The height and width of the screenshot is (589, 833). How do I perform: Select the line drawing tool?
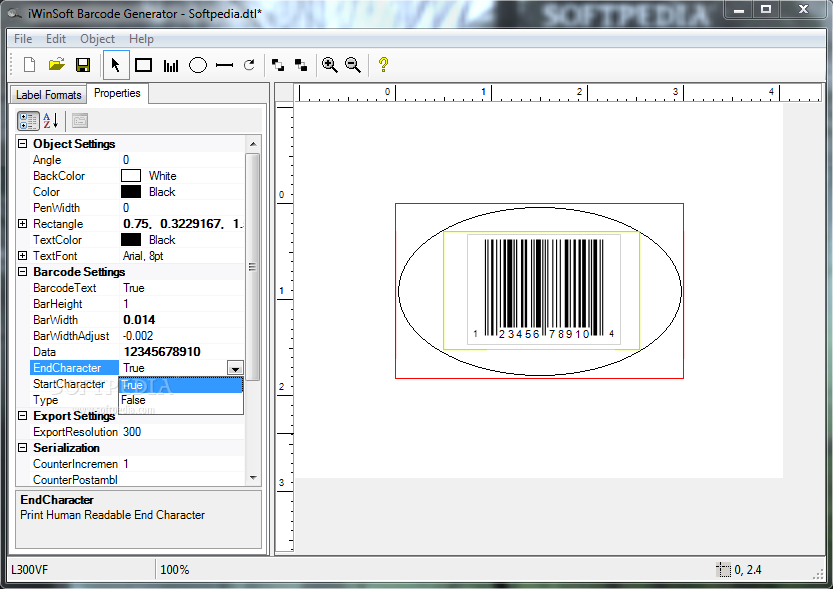pos(224,65)
